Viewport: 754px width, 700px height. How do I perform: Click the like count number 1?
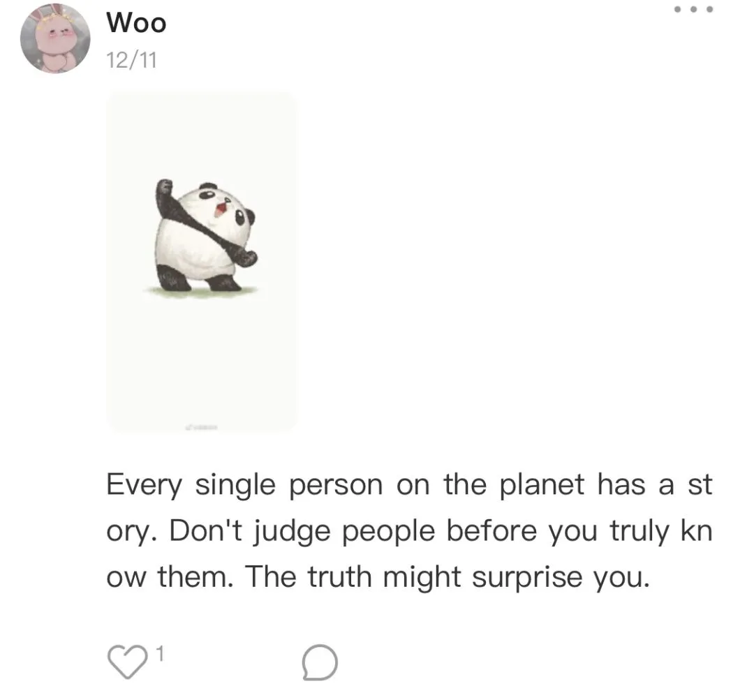160,653
